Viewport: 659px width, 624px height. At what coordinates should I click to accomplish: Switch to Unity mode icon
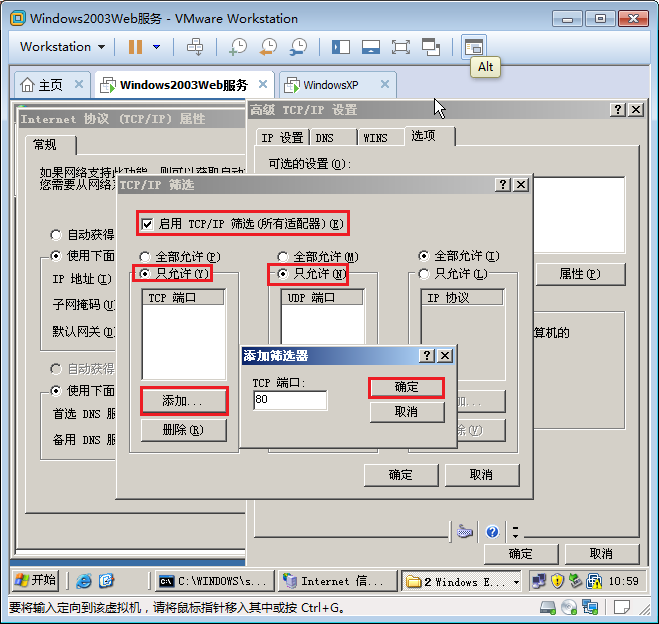[431, 47]
